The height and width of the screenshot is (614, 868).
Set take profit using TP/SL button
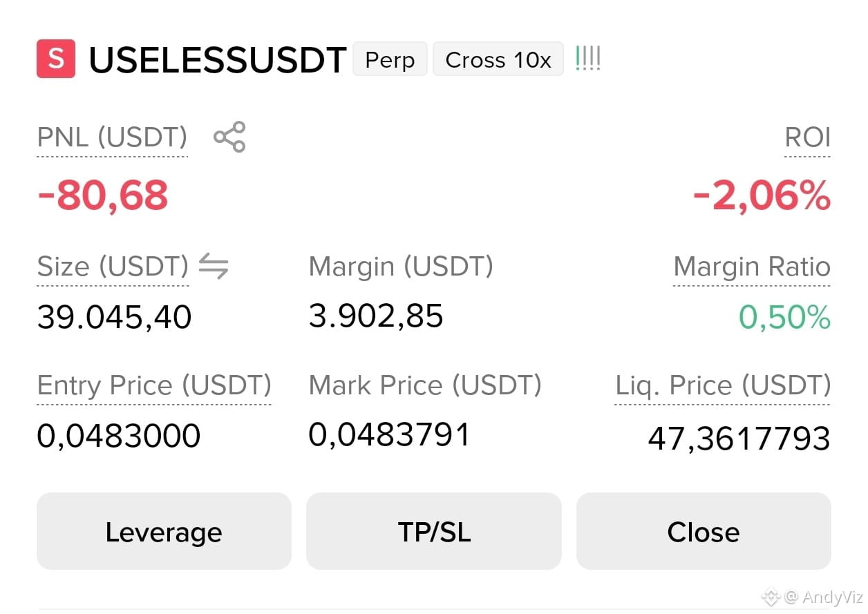[x=434, y=531]
